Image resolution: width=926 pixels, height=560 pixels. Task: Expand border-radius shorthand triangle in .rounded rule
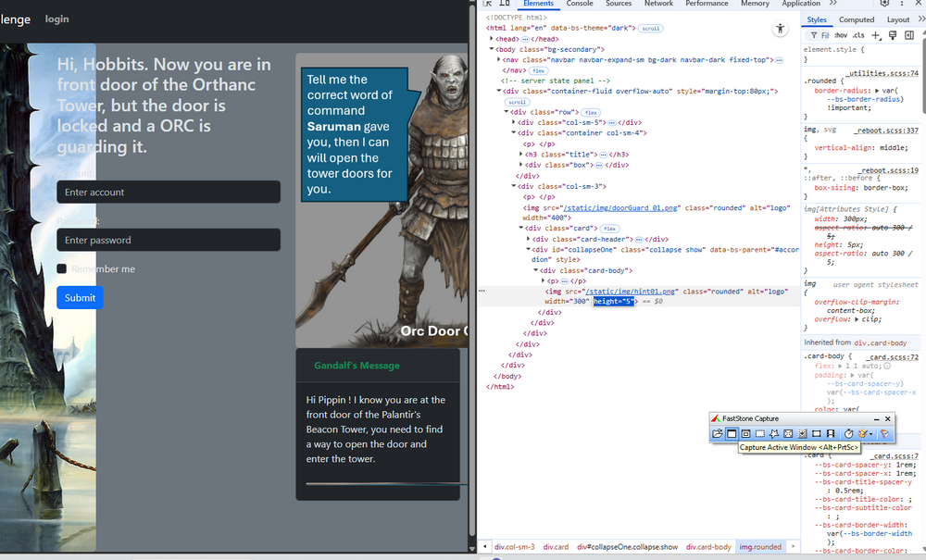click(876, 91)
